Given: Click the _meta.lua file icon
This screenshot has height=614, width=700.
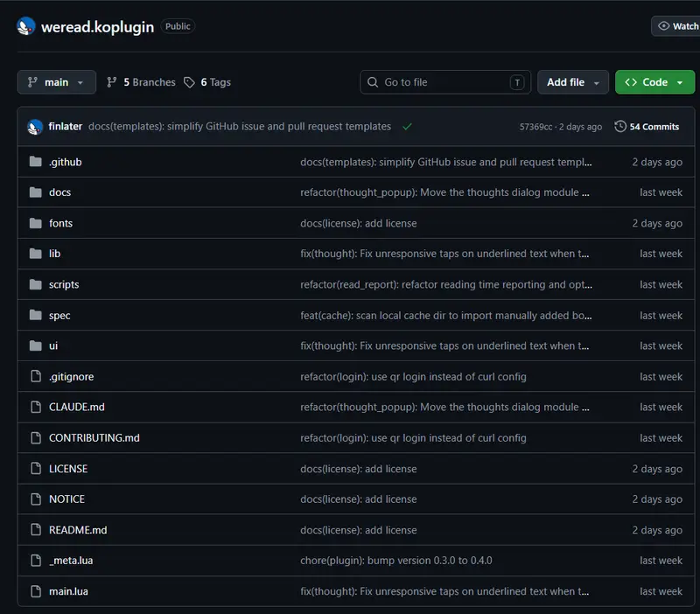Looking at the screenshot, I should (x=36, y=561).
